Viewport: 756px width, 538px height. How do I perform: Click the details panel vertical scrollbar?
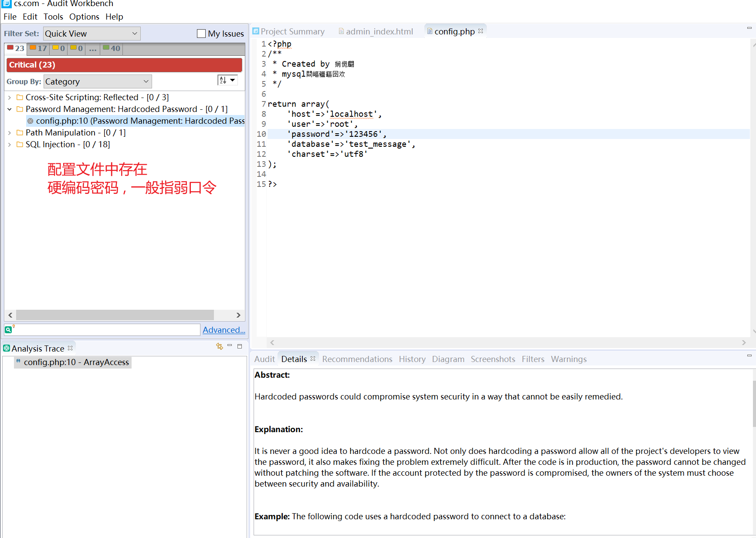(x=754, y=403)
